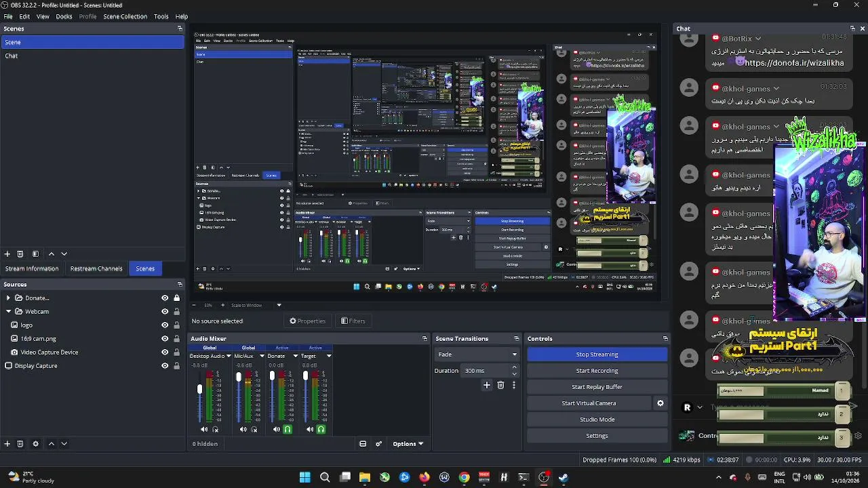Open the Scene Collection menu
This screenshot has width=868, height=488.
tap(125, 16)
